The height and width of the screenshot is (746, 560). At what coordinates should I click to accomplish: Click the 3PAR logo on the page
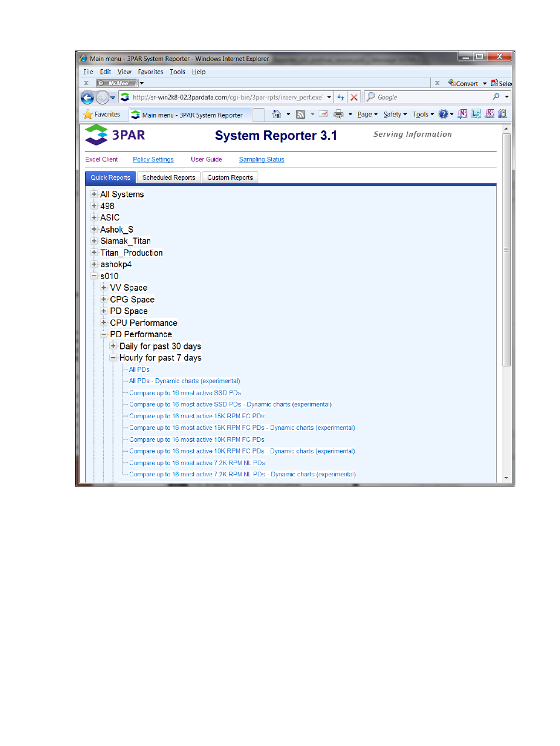115,135
